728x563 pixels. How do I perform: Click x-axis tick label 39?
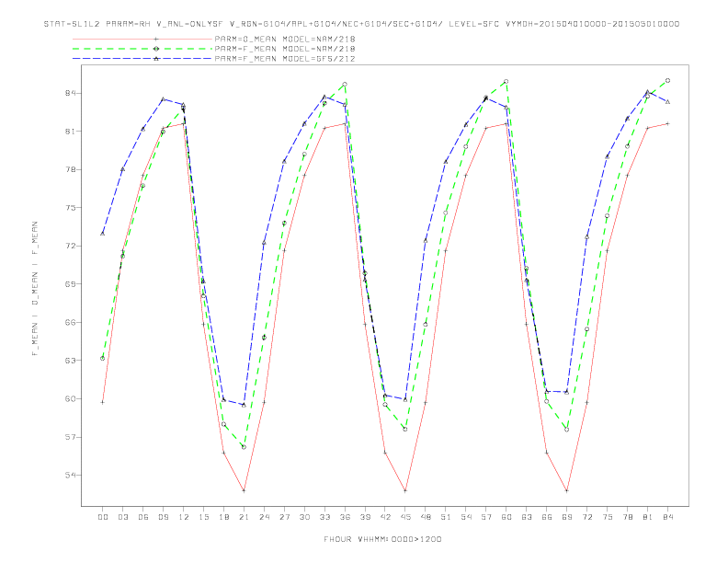(x=365, y=517)
